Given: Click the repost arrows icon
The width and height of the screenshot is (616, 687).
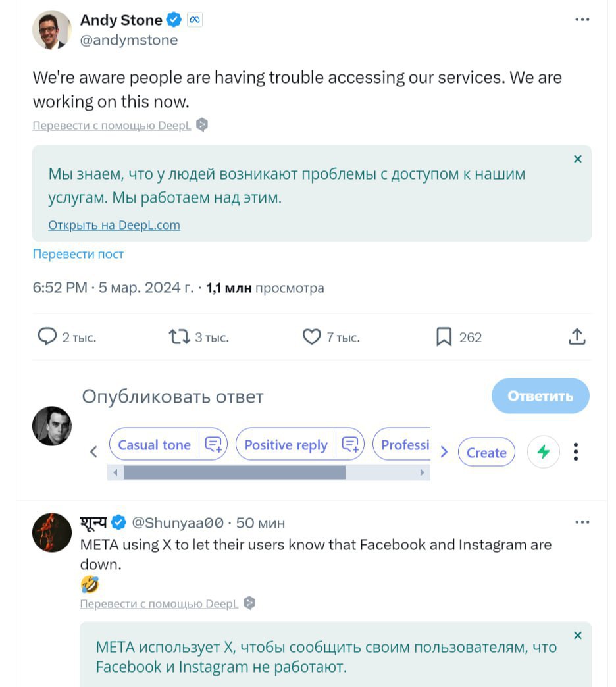Looking at the screenshot, I should tap(178, 338).
